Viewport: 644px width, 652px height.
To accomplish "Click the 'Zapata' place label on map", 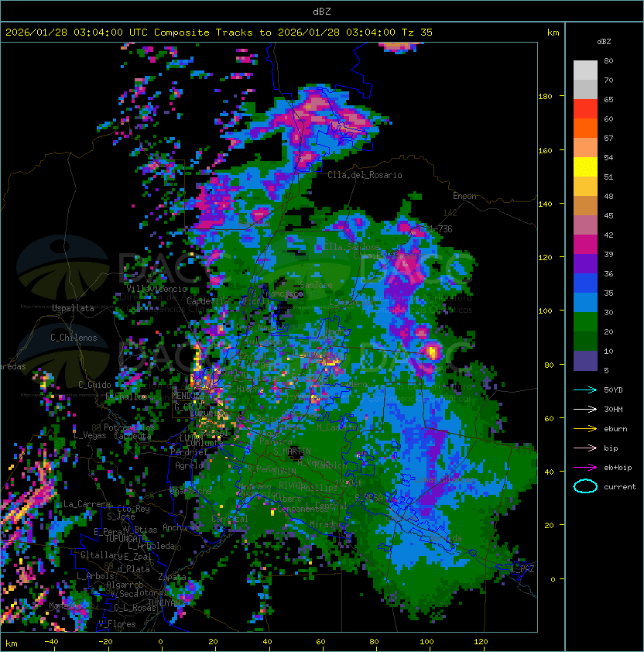I will pos(172,577).
